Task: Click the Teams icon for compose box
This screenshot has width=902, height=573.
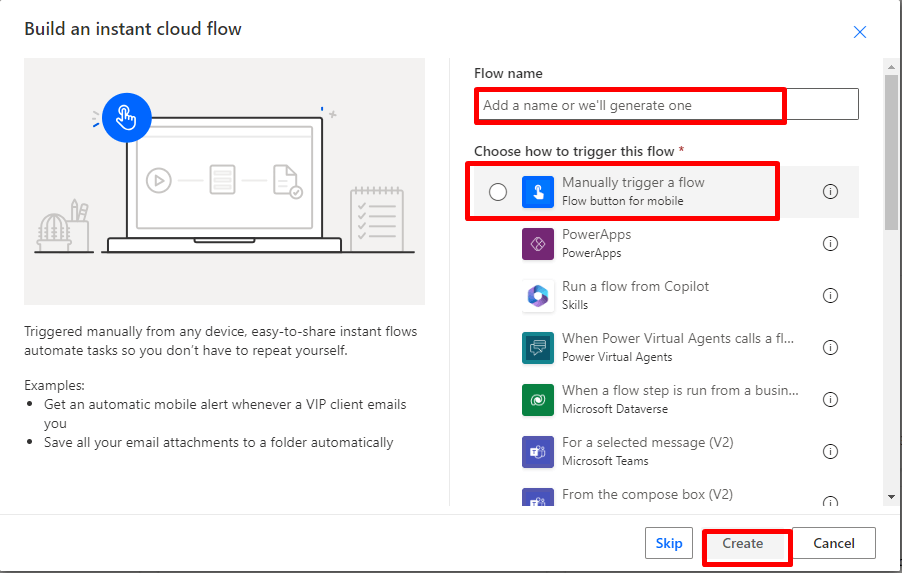Action: point(538,498)
